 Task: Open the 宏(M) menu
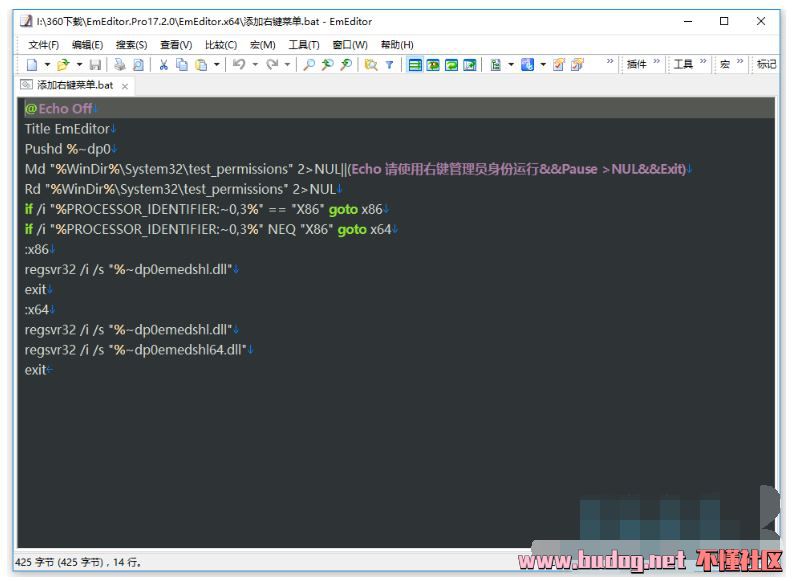tap(263, 45)
